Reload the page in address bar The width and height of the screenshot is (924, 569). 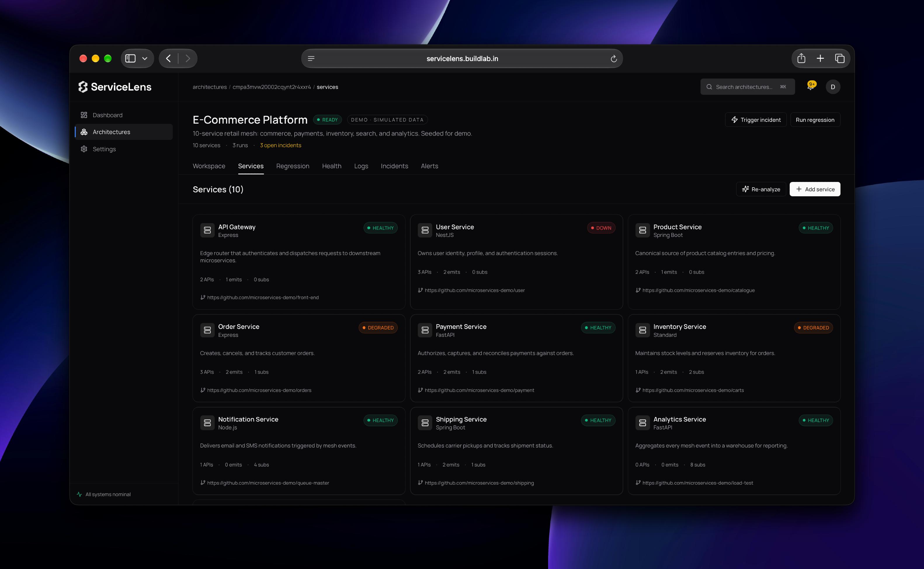[614, 59]
